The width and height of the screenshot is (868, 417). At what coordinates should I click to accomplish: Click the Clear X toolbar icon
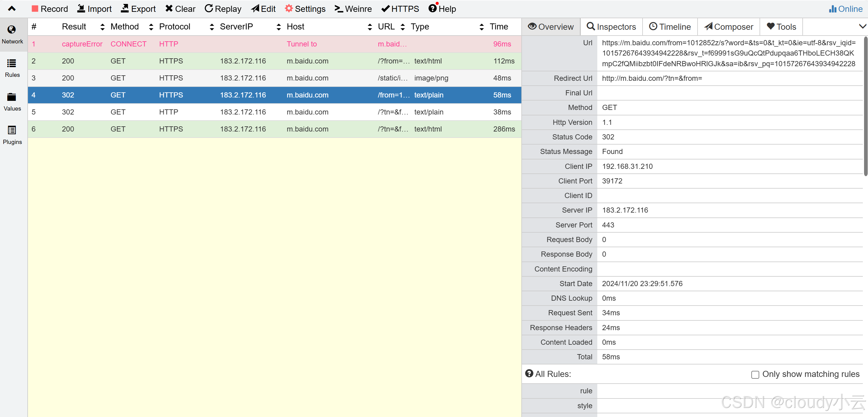pyautogui.click(x=180, y=9)
